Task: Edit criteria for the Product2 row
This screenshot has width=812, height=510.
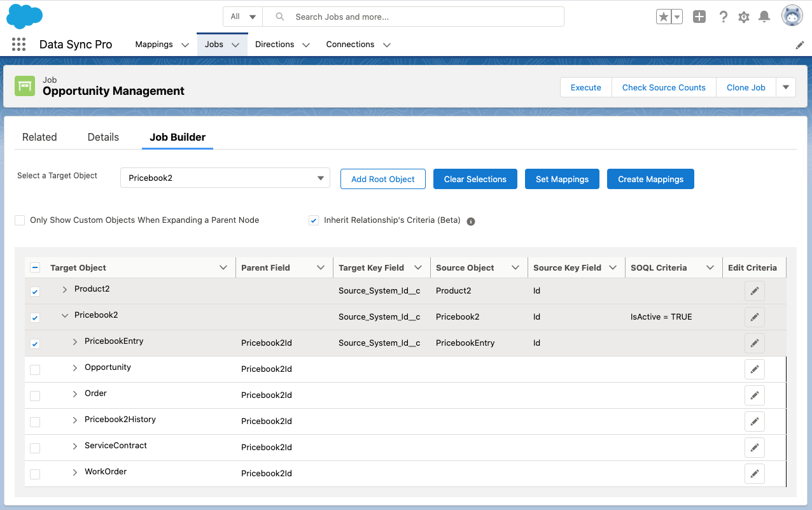Action: (755, 291)
